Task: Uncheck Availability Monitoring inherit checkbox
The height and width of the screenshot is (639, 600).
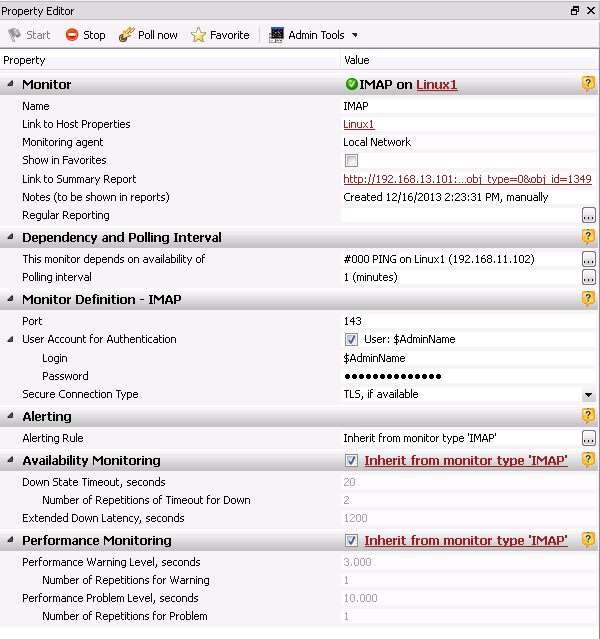Action: point(351,461)
